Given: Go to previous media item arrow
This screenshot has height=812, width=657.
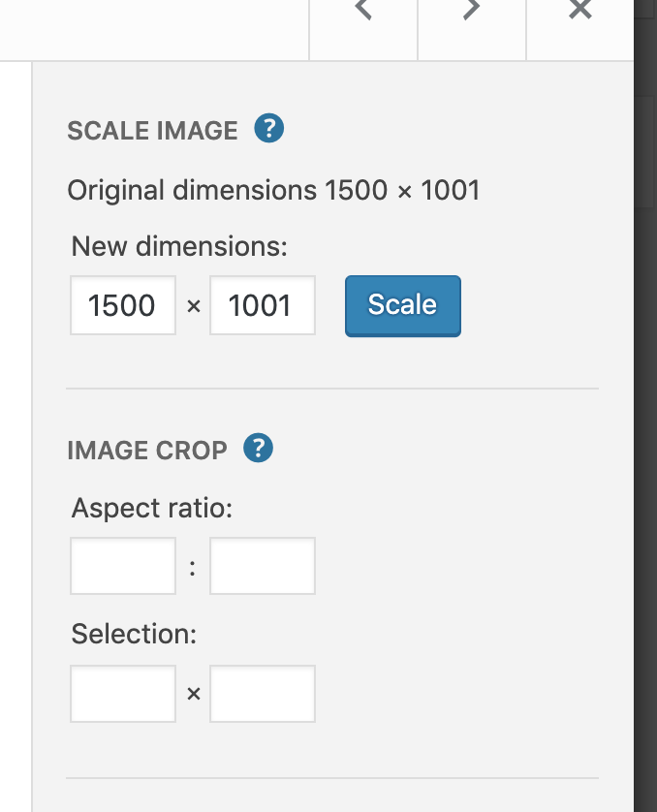Looking at the screenshot, I should tap(363, 12).
